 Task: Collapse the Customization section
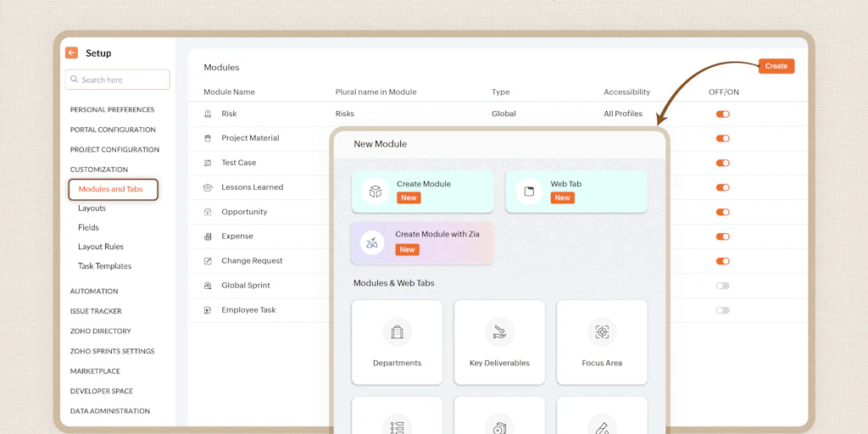pos(99,170)
